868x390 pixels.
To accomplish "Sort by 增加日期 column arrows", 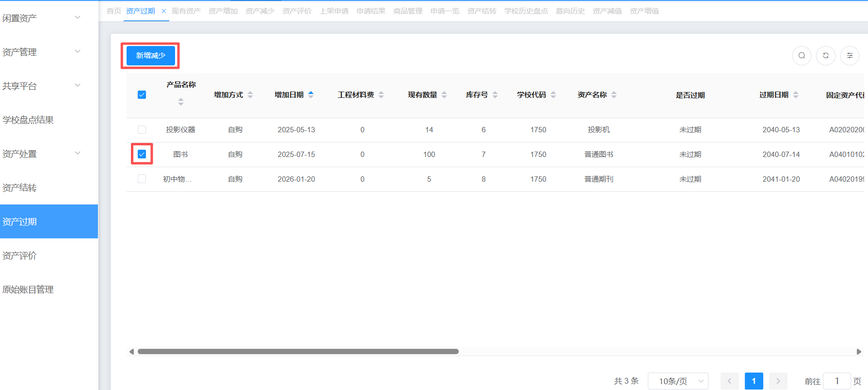I will pos(311,94).
